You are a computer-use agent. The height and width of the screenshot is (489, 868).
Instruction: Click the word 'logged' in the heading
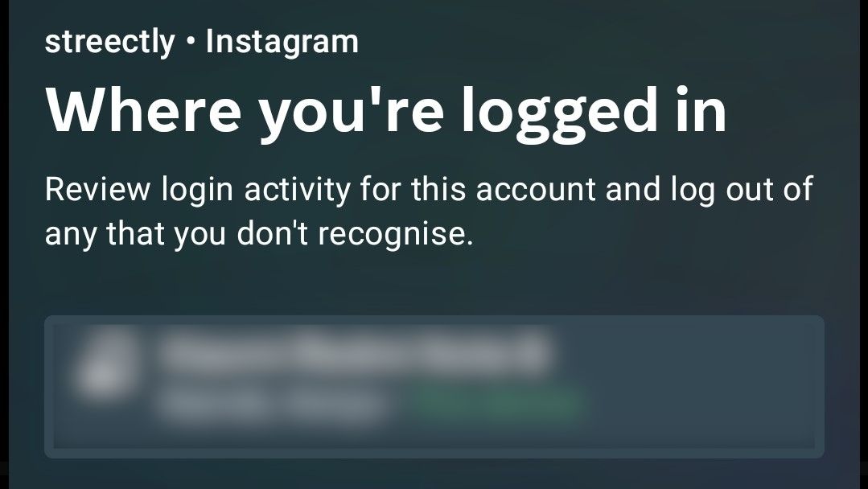click(x=560, y=113)
